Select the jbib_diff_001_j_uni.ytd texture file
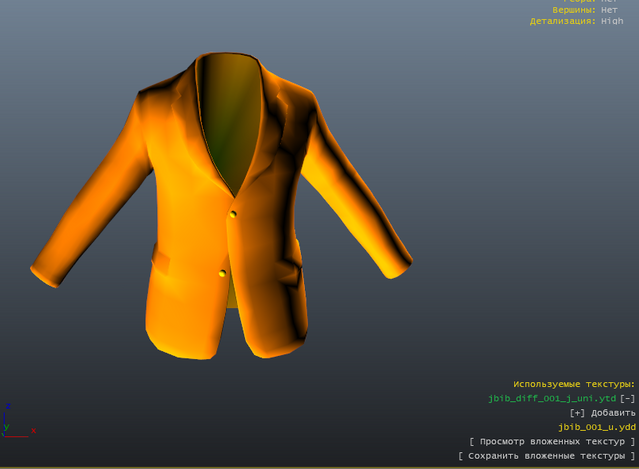The image size is (639, 469). 551,398
